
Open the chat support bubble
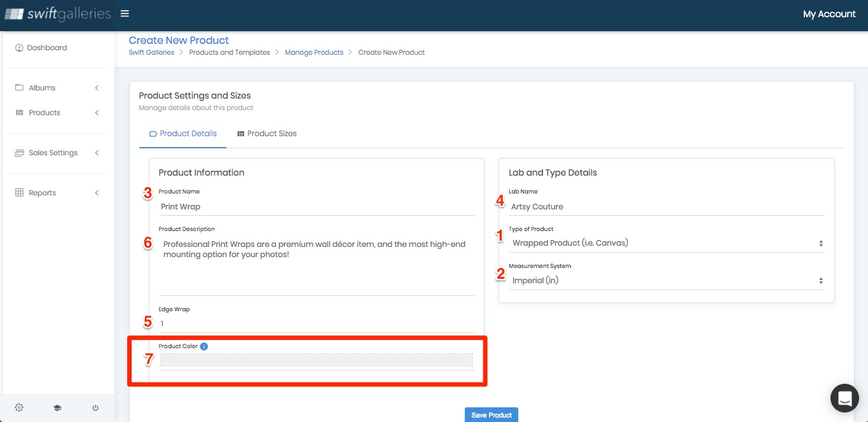(x=844, y=398)
